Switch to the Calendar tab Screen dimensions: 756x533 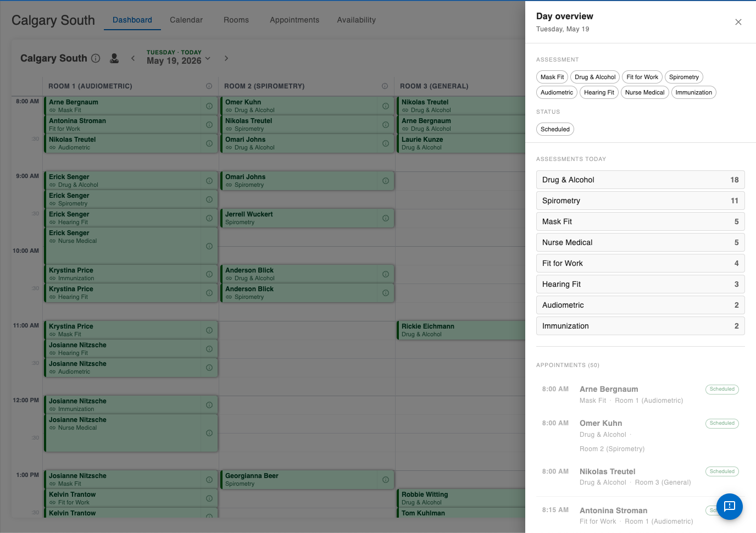[186, 20]
